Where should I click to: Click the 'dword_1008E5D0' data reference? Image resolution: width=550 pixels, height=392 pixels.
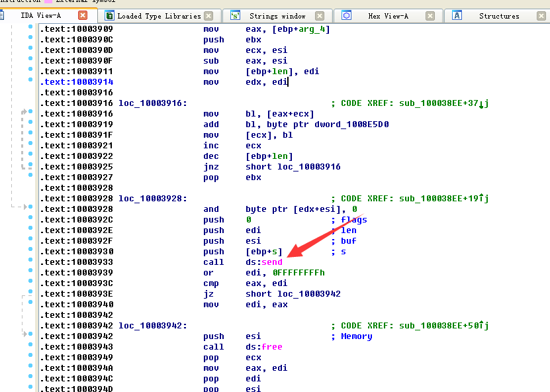351,124
